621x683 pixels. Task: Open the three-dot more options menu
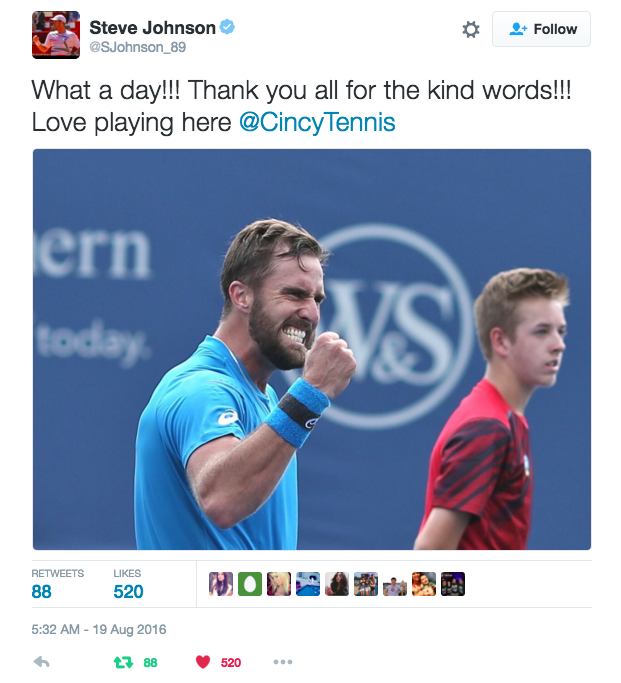coord(283,662)
